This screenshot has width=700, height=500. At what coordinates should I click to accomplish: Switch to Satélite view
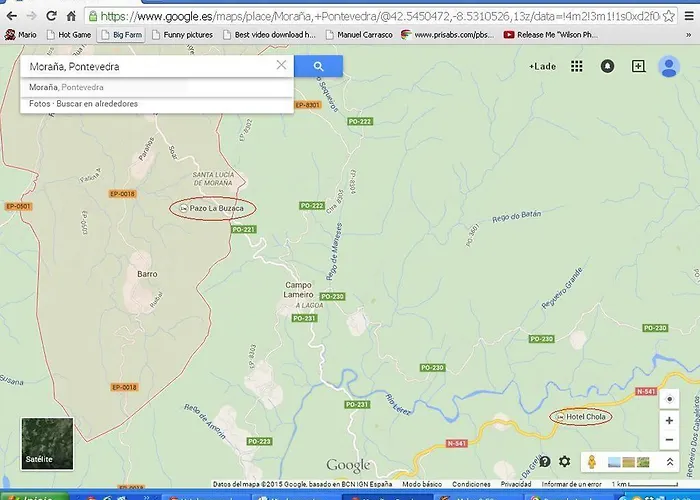click(47, 443)
